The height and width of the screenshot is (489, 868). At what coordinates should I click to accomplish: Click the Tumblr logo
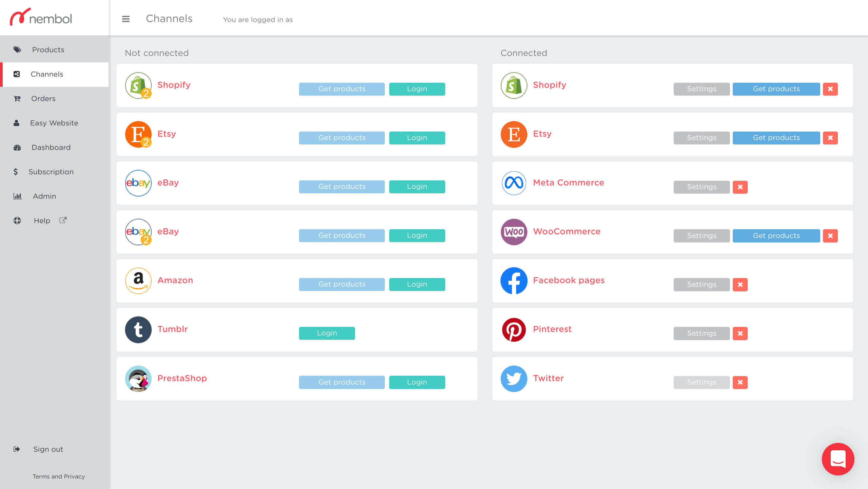click(138, 330)
